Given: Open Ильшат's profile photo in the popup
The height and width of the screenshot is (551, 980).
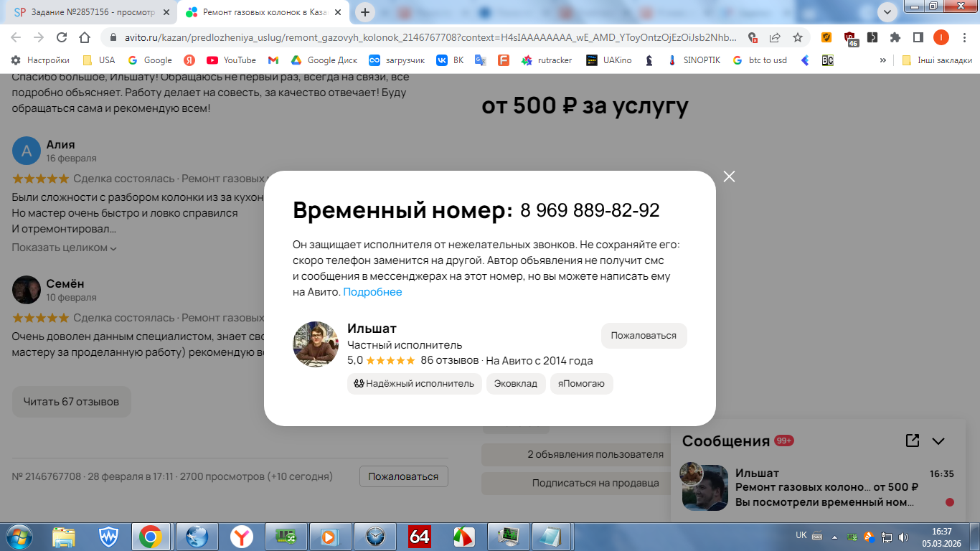Looking at the screenshot, I should (x=316, y=344).
